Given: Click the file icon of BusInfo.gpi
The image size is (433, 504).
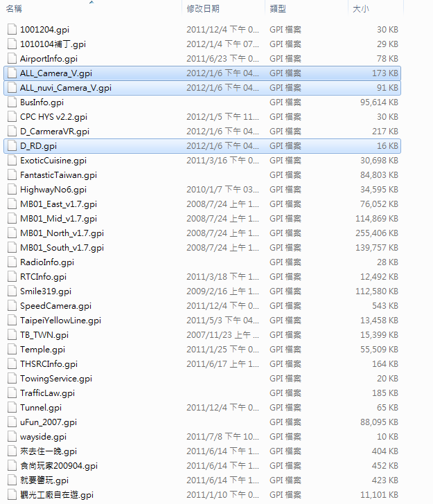Looking at the screenshot, I should coord(12,102).
